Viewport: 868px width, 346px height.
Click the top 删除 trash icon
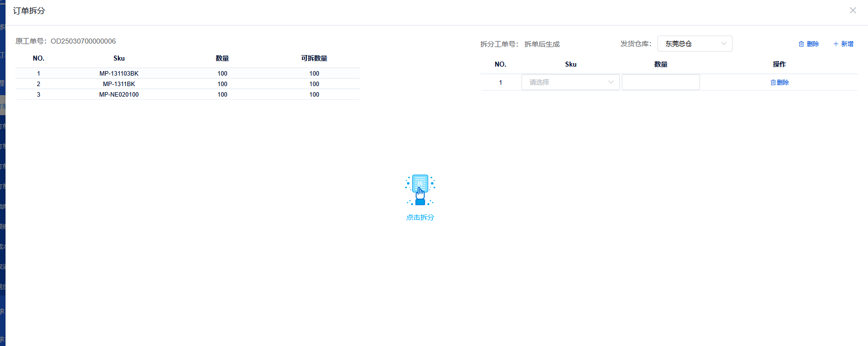pyautogui.click(x=801, y=44)
